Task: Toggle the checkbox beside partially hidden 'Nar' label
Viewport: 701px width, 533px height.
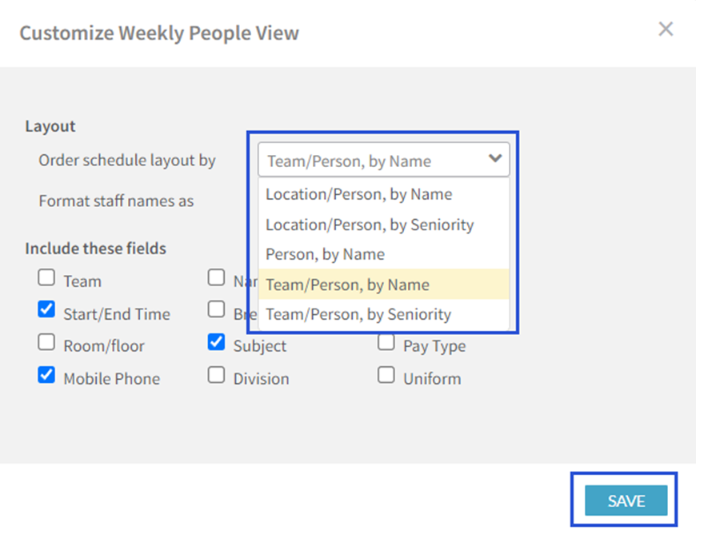Action: pos(216,277)
